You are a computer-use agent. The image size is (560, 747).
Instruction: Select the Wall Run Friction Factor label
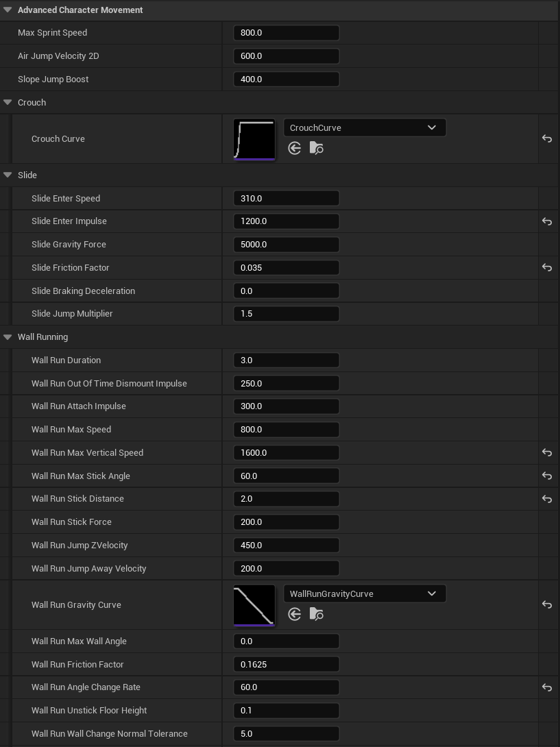tap(77, 664)
